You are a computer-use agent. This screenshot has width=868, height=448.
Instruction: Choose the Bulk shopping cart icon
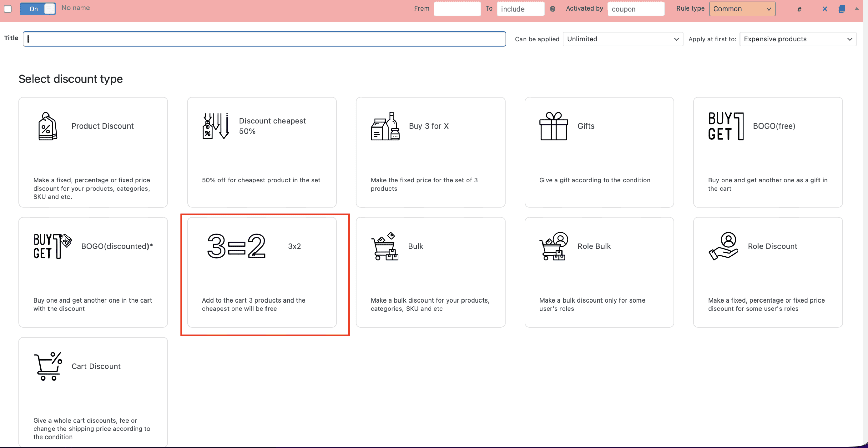tap(384, 246)
